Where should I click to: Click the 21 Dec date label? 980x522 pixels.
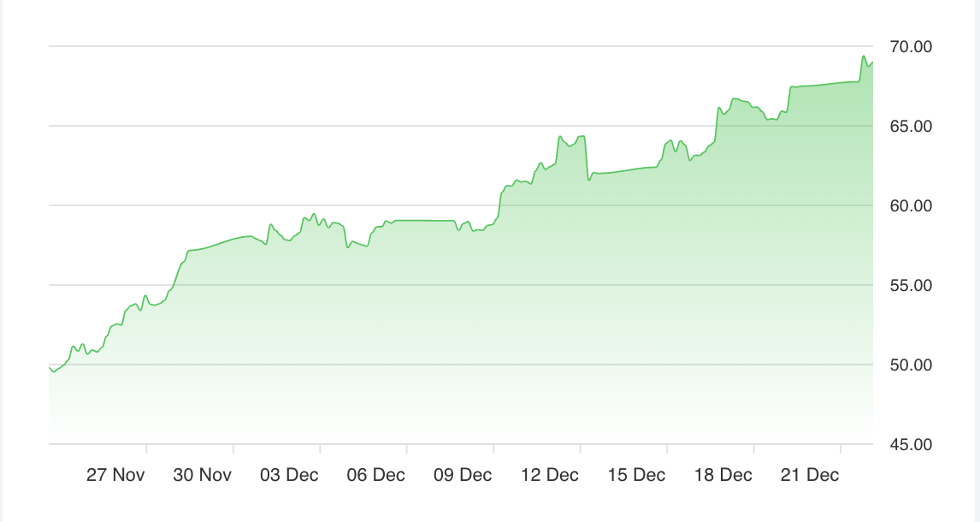coord(810,475)
